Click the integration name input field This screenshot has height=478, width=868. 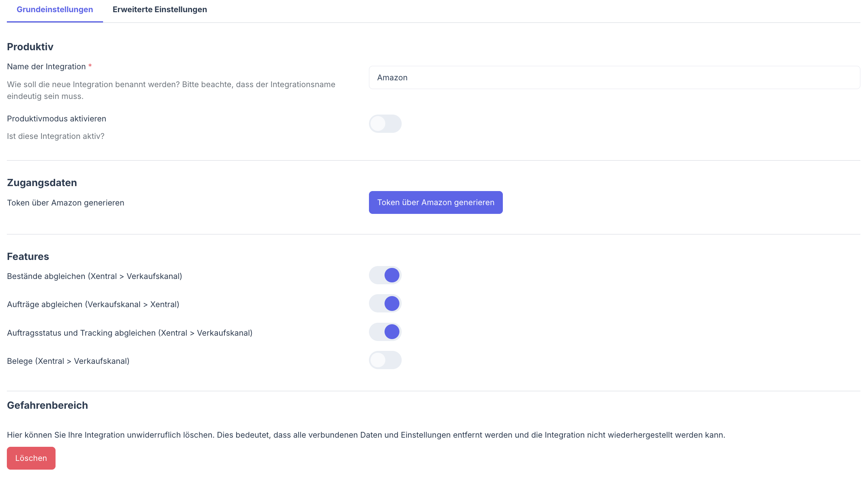click(614, 78)
